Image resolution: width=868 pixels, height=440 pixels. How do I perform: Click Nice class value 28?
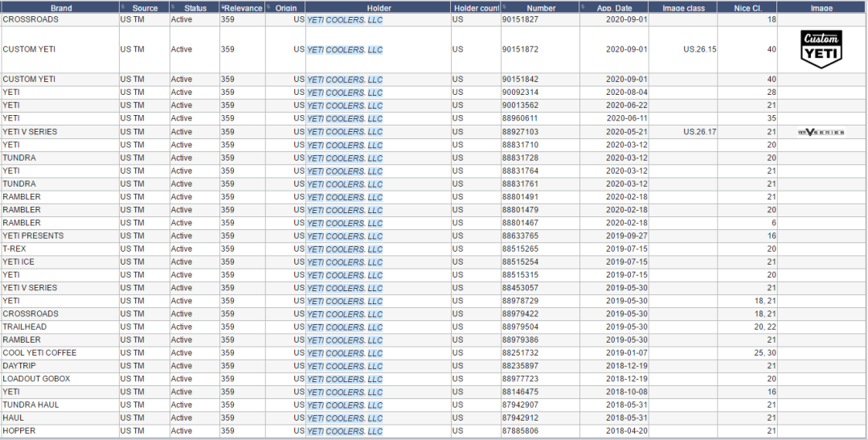[x=772, y=93]
